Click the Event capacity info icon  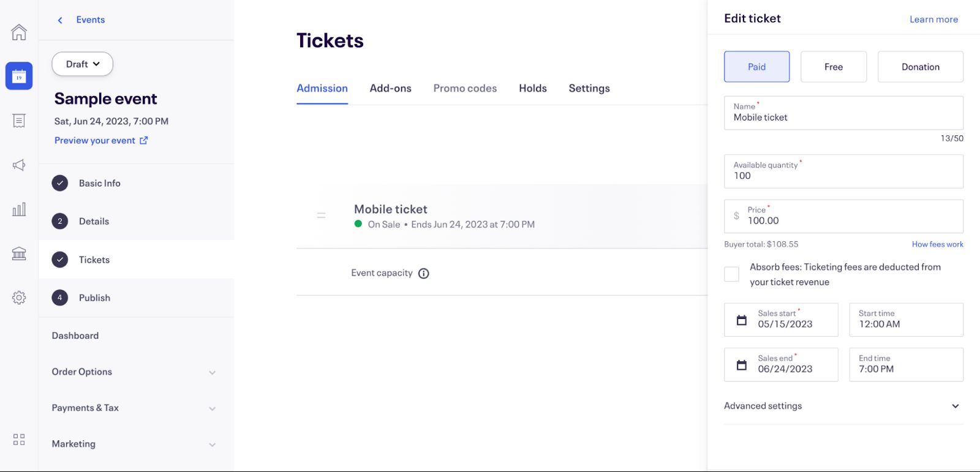point(424,274)
